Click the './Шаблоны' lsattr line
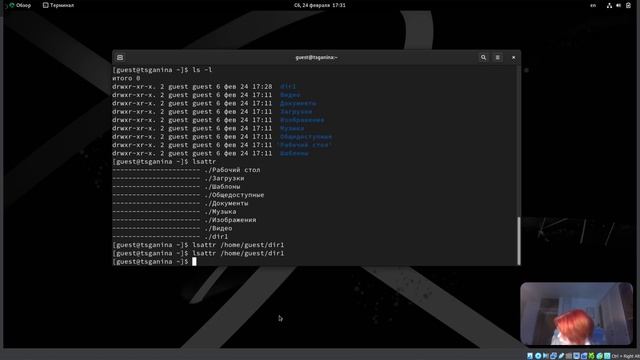640x360 pixels. (x=176, y=187)
